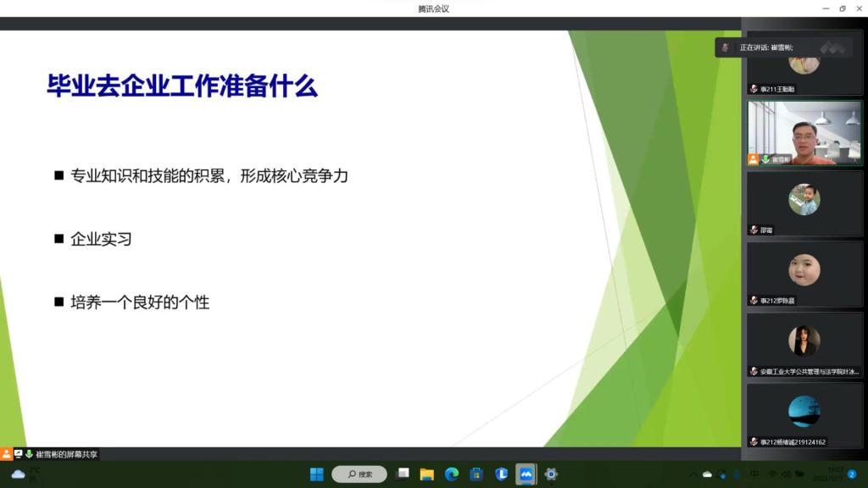The height and width of the screenshot is (488, 868).
Task: Open File Explorer from the taskbar
Action: (x=427, y=474)
